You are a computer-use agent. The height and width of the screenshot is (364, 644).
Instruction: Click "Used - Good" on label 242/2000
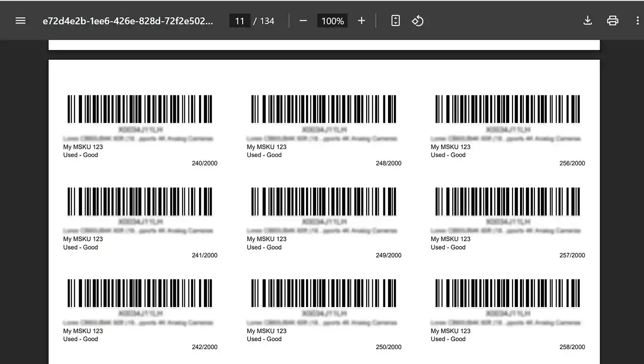coord(81,339)
